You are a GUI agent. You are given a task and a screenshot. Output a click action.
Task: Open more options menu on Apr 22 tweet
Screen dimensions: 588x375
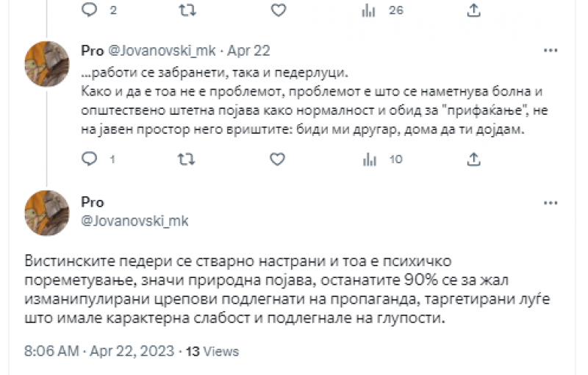550,51
